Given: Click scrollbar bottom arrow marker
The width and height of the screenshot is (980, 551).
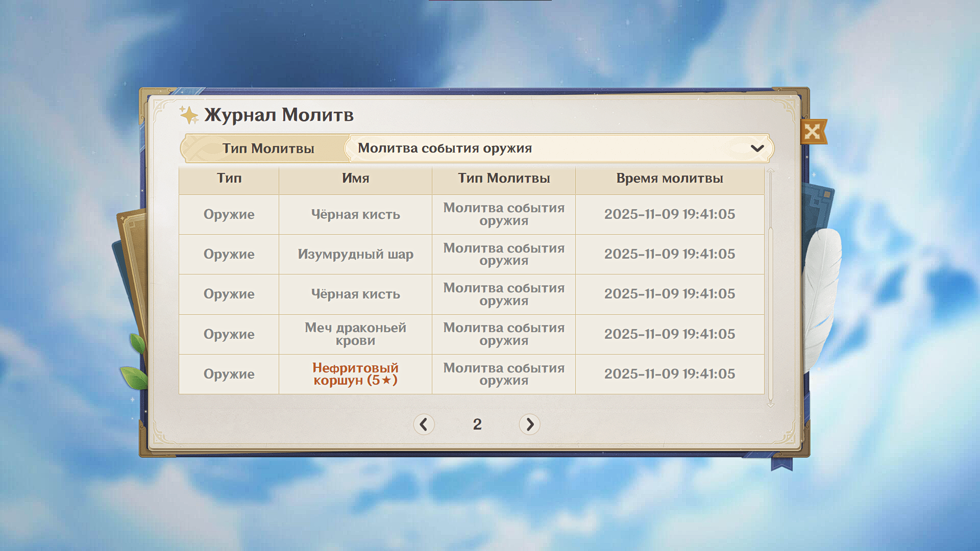Looking at the screenshot, I should (771, 405).
